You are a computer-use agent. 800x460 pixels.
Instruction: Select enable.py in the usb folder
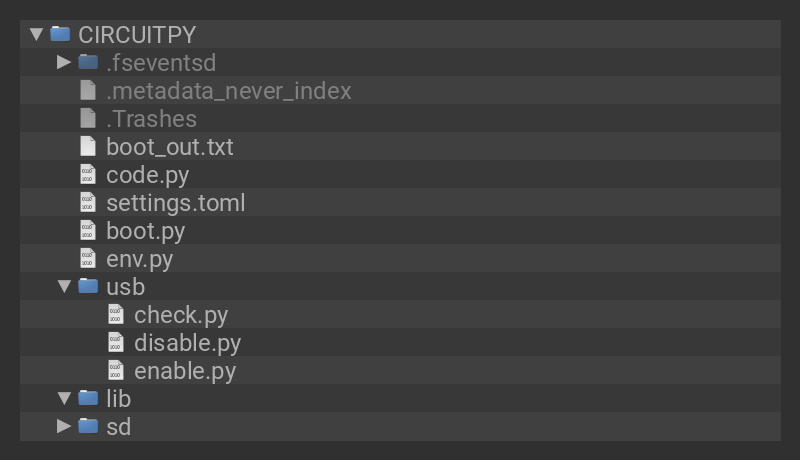(x=184, y=370)
